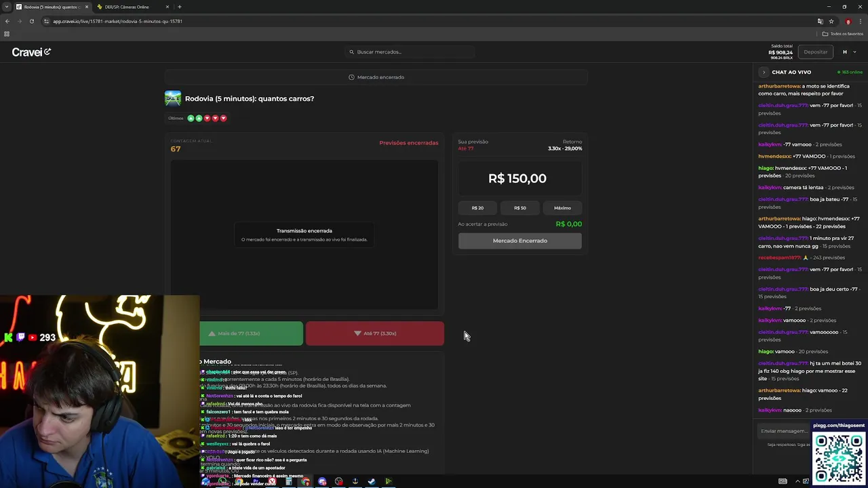This screenshot has width=868, height=488.
Task: Click the Saldo total R$ 908,24
Action: tap(781, 52)
